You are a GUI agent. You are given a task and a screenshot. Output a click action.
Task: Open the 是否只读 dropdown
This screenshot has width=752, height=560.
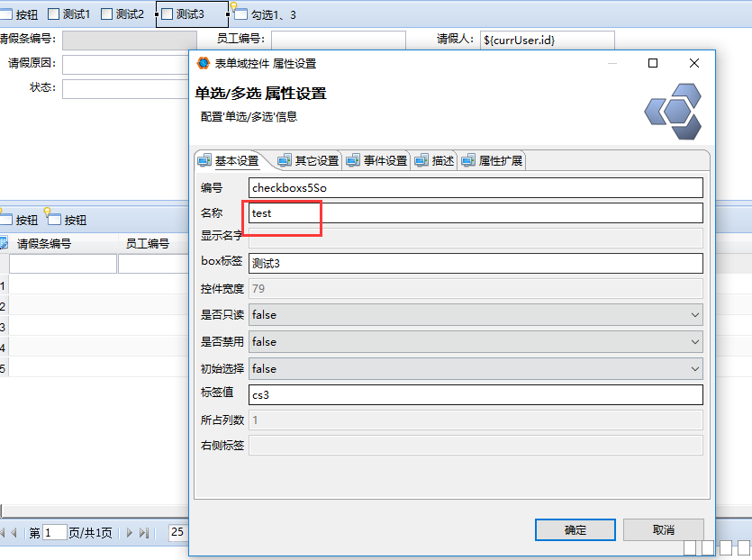click(x=476, y=314)
